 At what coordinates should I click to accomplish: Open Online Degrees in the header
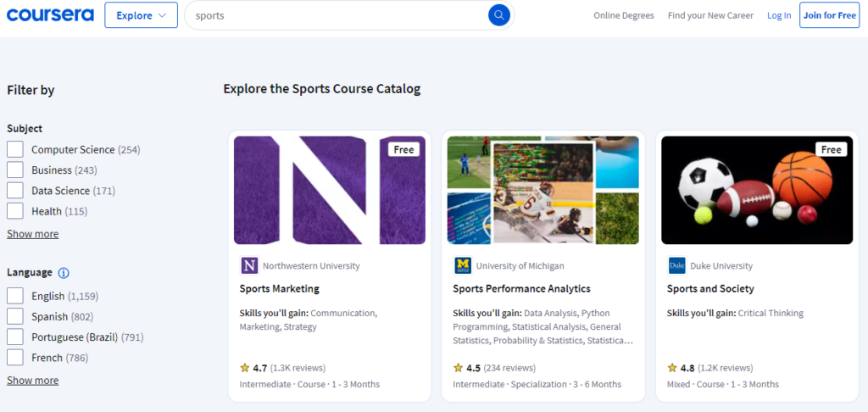624,15
